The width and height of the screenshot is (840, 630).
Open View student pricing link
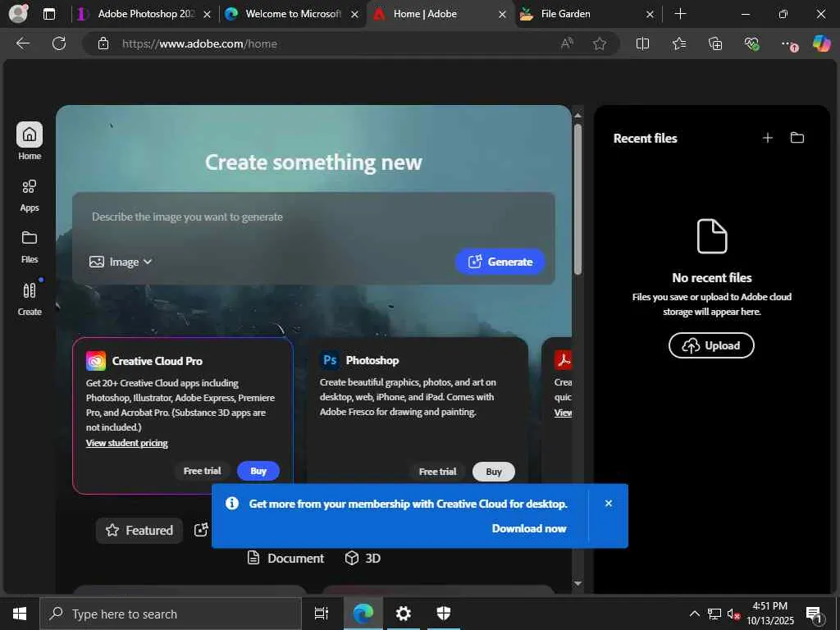pos(127,443)
